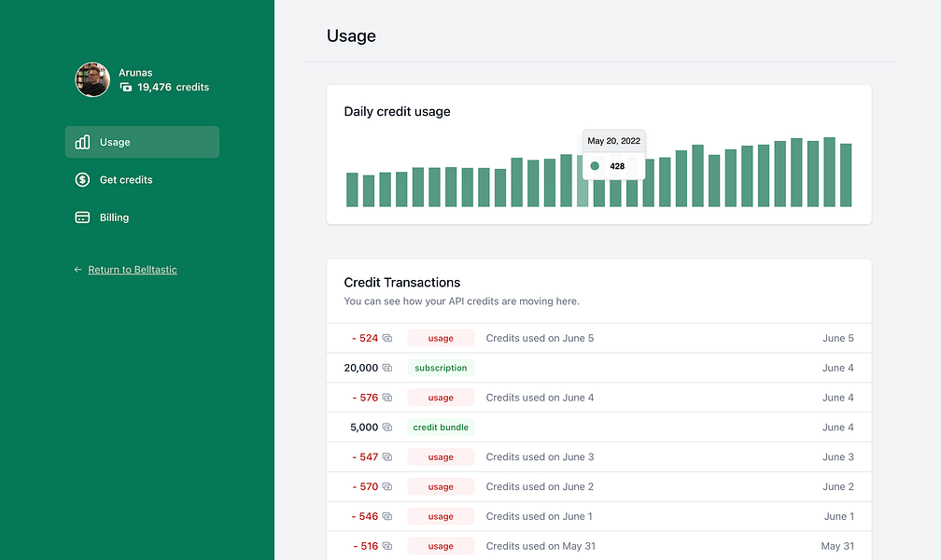Click the June 3 date cell
This screenshot has height=560, width=941.
click(x=837, y=456)
